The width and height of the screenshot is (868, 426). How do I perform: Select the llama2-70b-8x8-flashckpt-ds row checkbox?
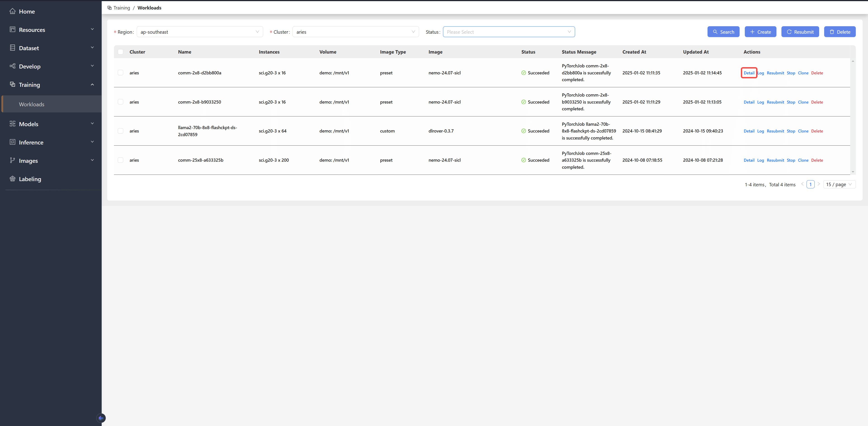[x=121, y=131]
